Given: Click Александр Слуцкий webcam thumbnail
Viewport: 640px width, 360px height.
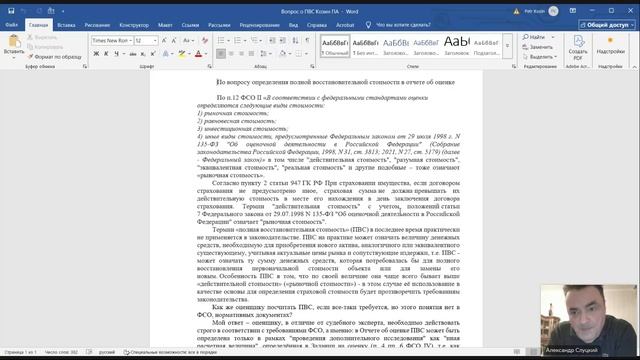Looking at the screenshot, I should pos(589,320).
